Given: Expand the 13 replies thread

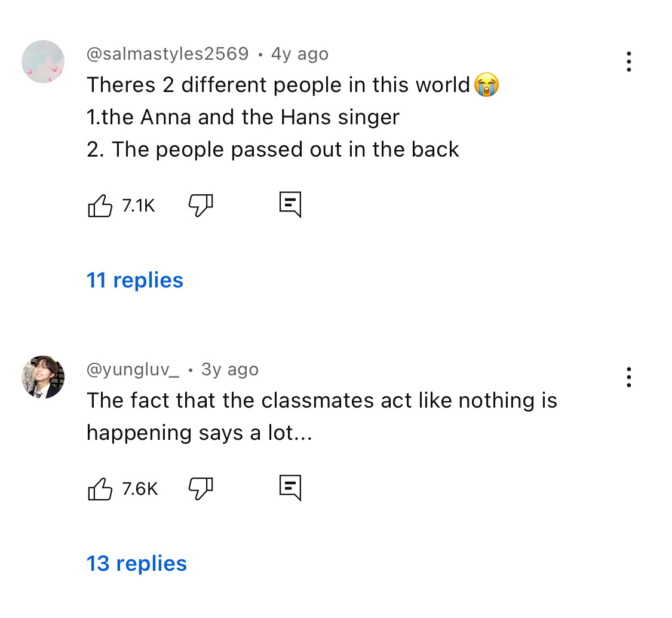Looking at the screenshot, I should (137, 564).
